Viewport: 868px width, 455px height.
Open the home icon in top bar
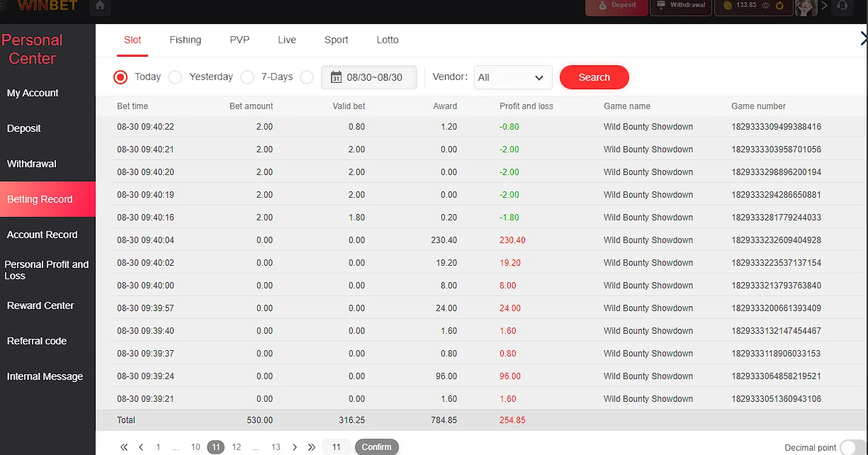tap(100, 6)
